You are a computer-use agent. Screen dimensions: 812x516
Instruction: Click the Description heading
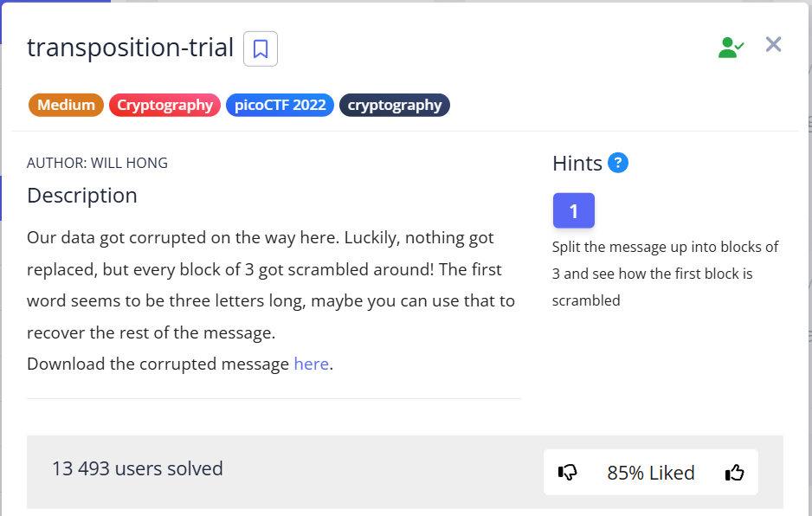click(82, 196)
